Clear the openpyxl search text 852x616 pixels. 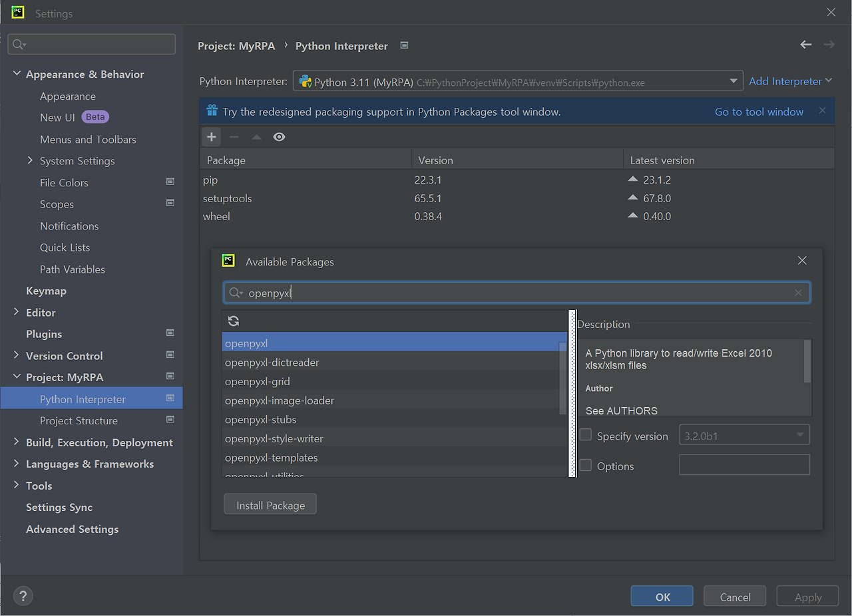coord(798,293)
